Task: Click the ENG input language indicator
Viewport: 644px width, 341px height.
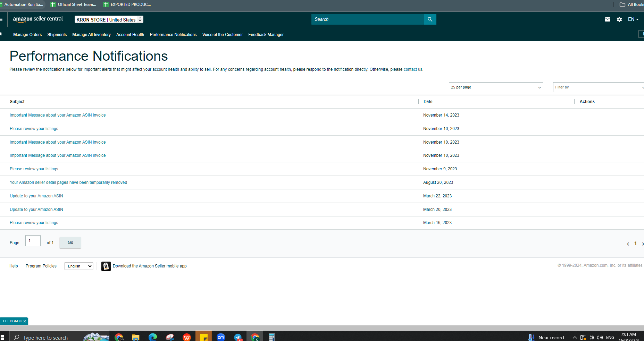Action: [610, 338]
